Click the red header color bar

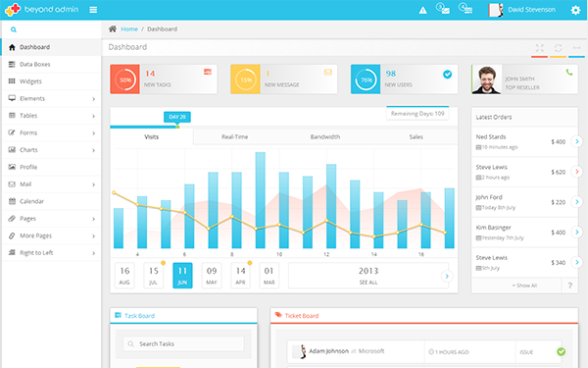coord(539,57)
